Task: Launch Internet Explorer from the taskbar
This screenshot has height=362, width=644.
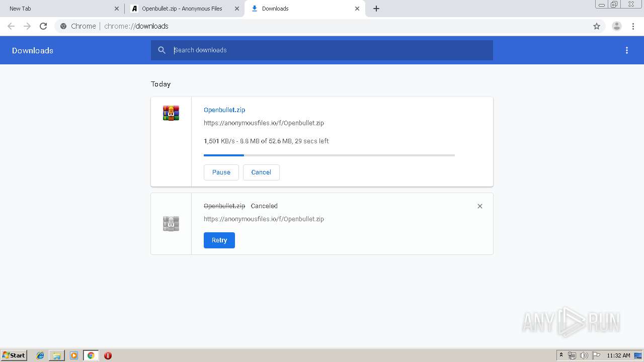Action: 40,355
